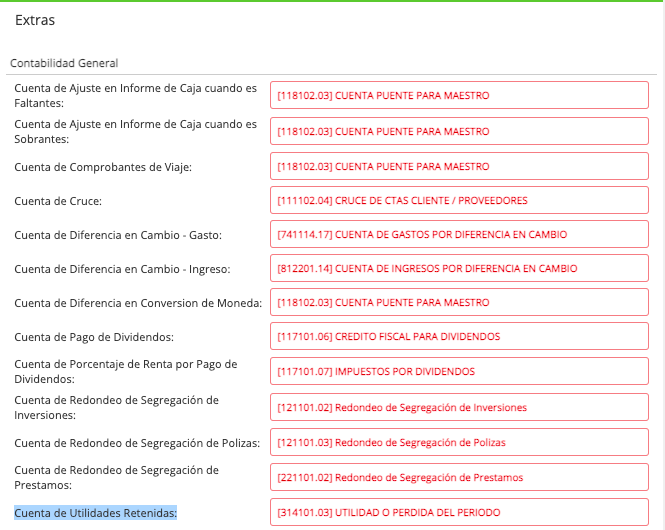Click the Redondeo de Segregación de Prestamos label
This screenshot has height=530, width=665.
117,477
